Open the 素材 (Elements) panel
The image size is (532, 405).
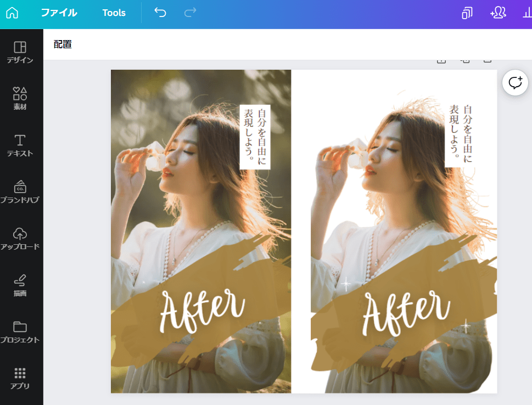pyautogui.click(x=21, y=99)
